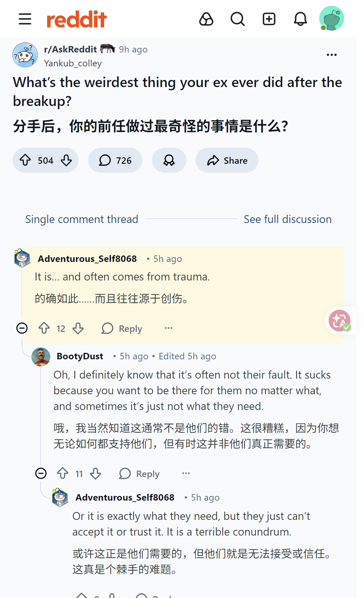Viewport: 364px width, 598px height.
Task: Click the award icon on the post
Action: click(x=169, y=160)
